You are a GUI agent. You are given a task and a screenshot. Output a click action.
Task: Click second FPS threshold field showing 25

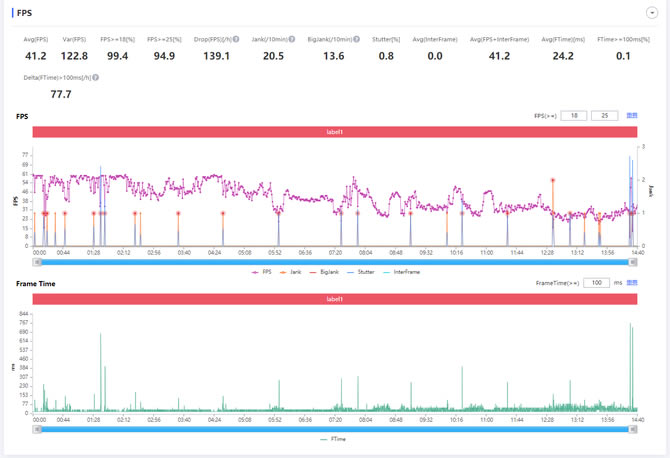coord(605,116)
